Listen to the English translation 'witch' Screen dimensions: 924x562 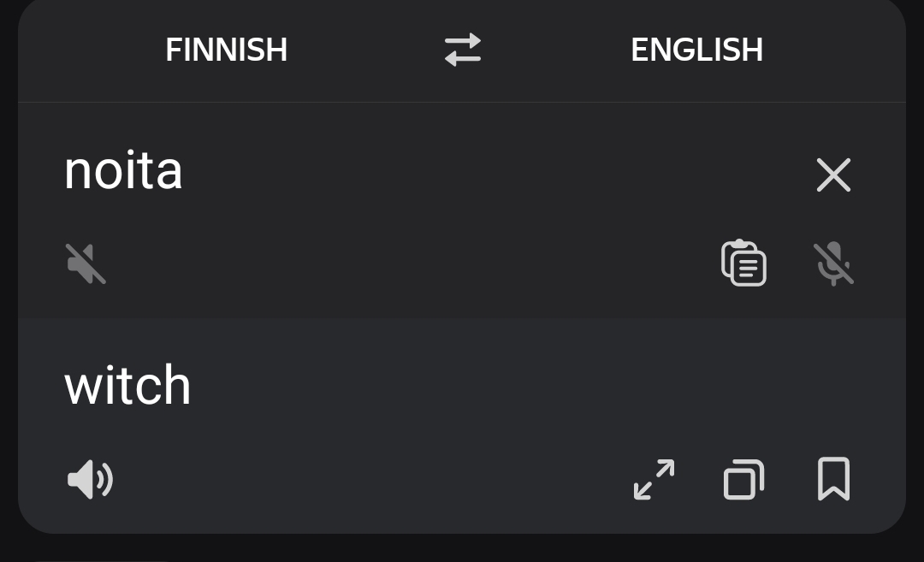(x=90, y=480)
